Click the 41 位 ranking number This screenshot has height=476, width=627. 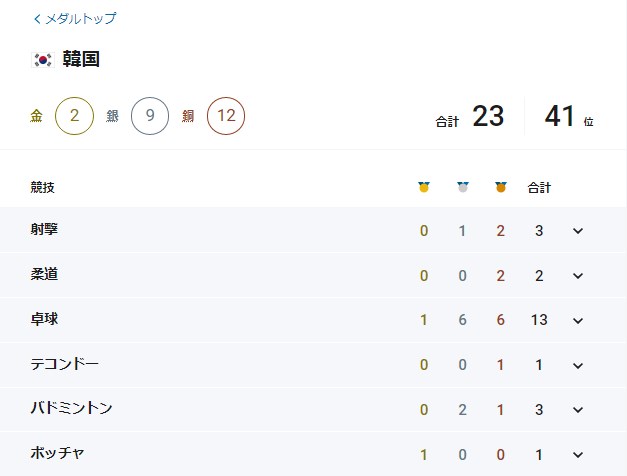point(559,117)
